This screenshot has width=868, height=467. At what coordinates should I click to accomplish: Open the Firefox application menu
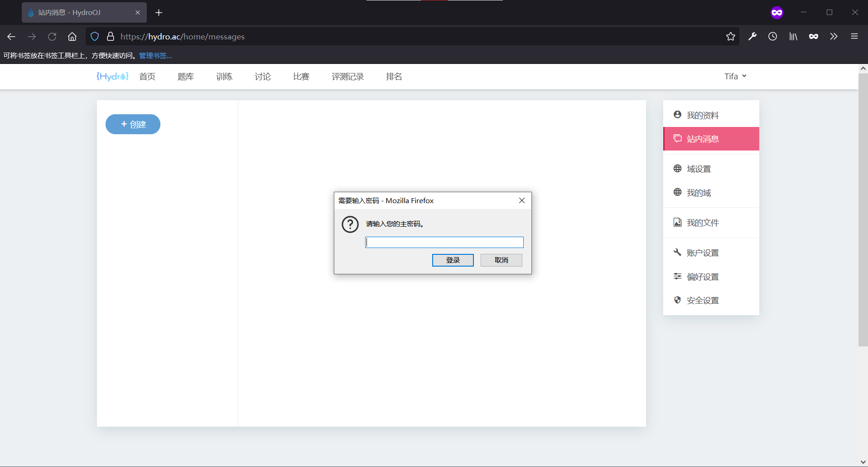(854, 37)
